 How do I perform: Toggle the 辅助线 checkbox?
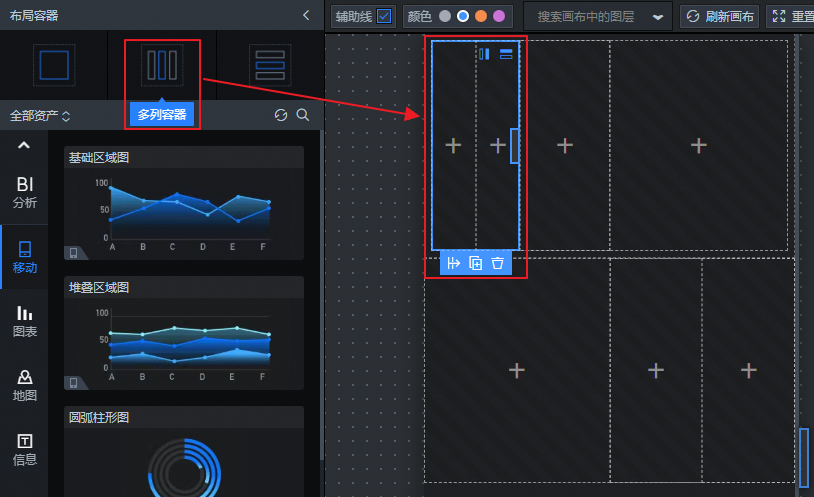384,16
